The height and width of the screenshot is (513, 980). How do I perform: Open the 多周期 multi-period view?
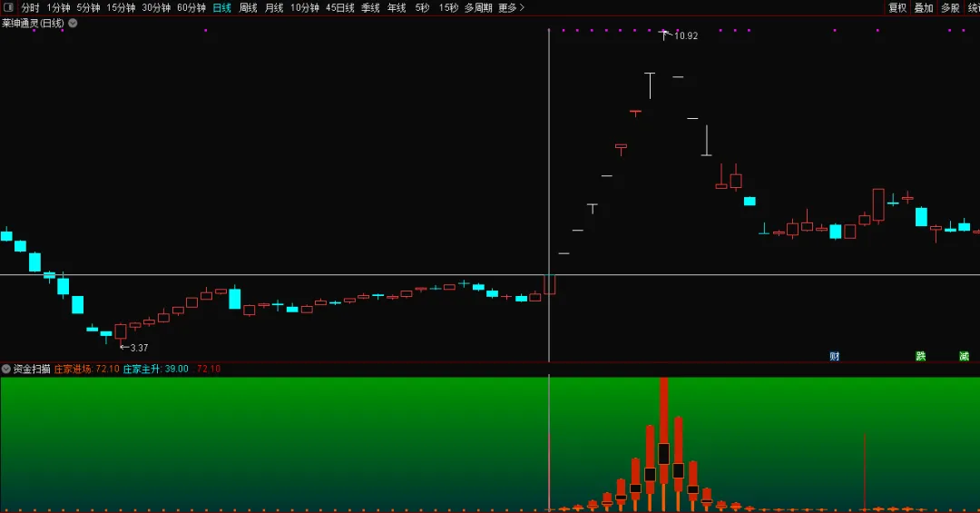pos(478,8)
